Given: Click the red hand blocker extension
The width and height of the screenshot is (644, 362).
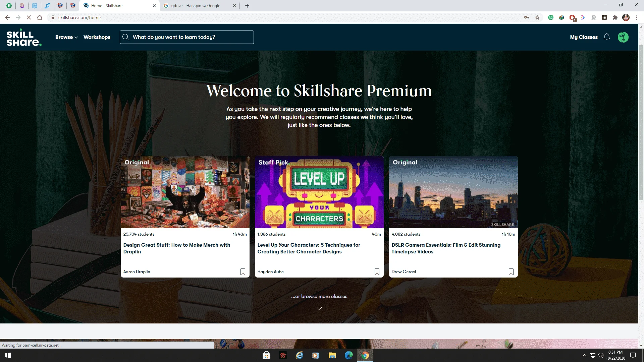Looking at the screenshot, I should coord(573,18).
